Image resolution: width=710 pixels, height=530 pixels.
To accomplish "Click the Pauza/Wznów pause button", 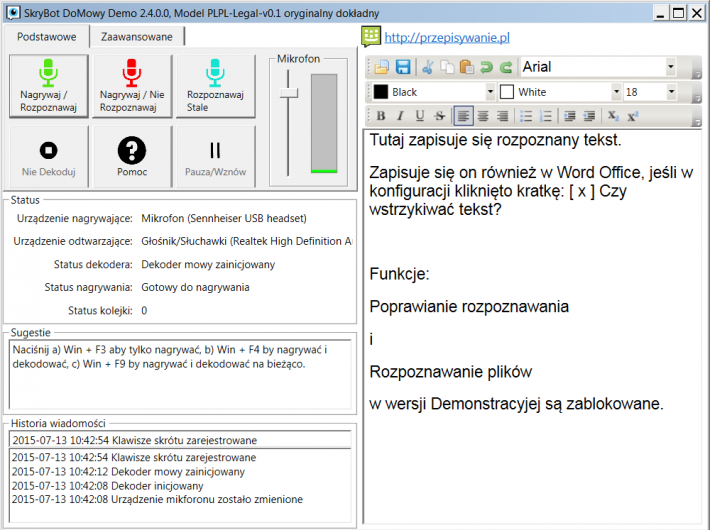I will [x=216, y=156].
